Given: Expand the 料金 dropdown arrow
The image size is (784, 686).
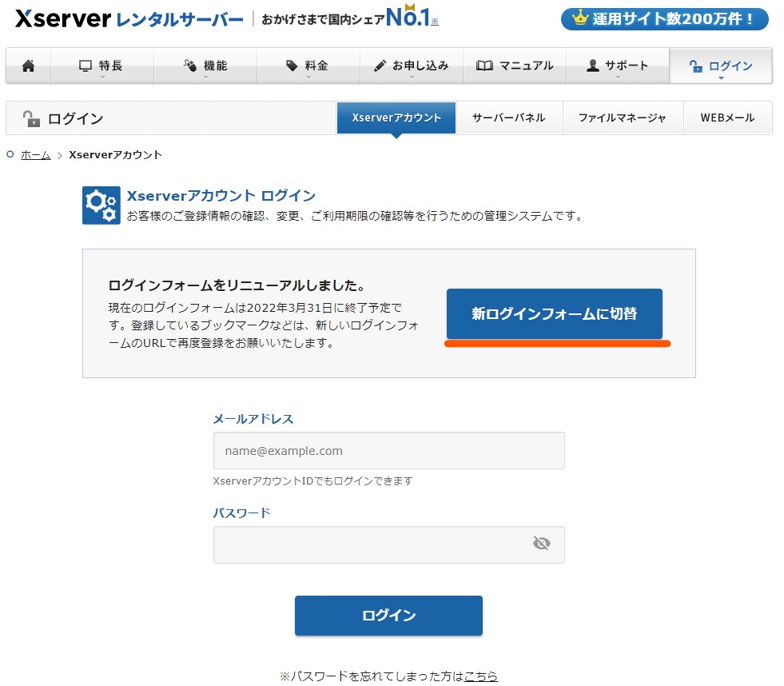Looking at the screenshot, I should 308,78.
